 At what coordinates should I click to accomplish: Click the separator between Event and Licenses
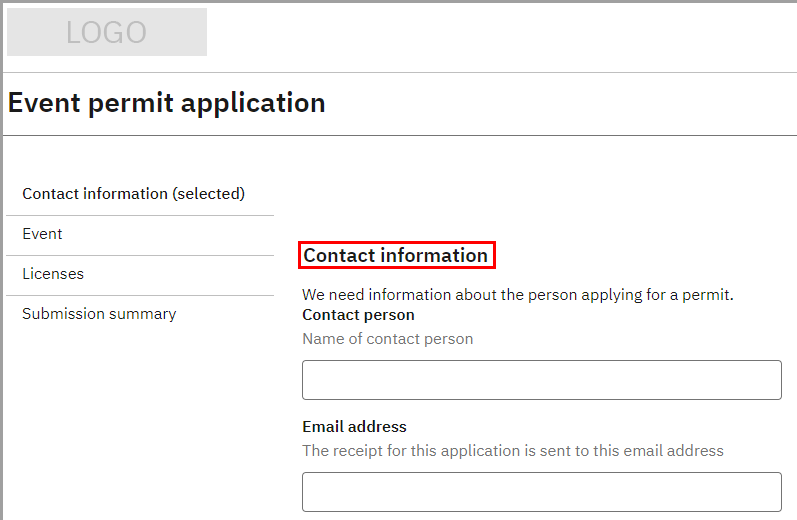(x=140, y=255)
